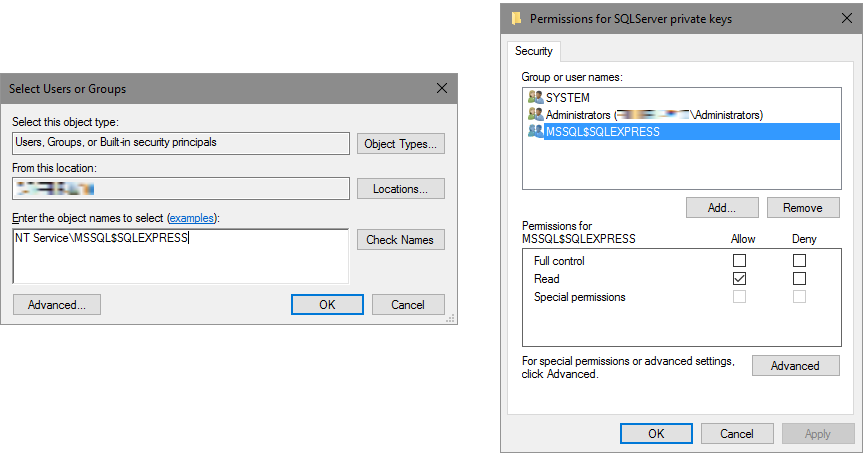The image size is (866, 454).
Task: Close the Select Users or Groups dialog
Action: [x=442, y=89]
